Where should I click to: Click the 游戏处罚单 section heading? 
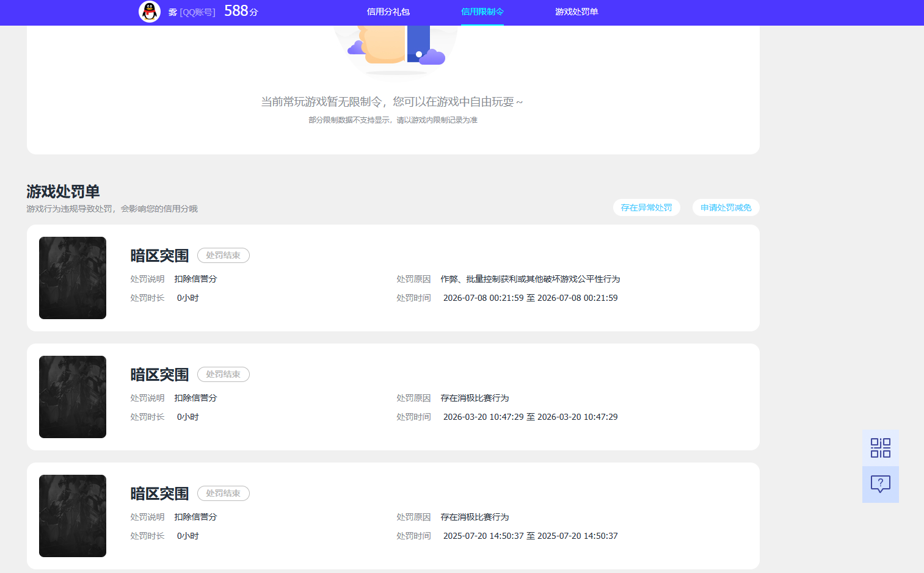[x=63, y=192]
